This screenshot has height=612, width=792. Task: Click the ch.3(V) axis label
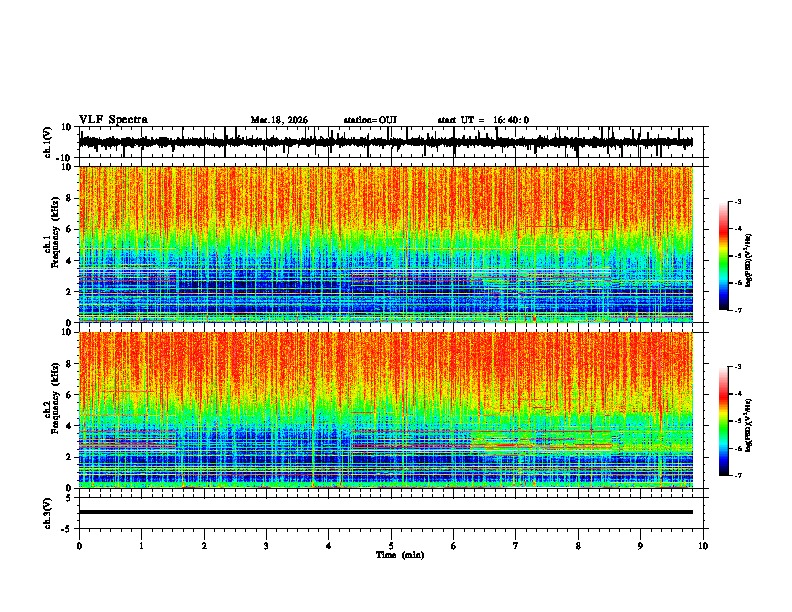48,513
